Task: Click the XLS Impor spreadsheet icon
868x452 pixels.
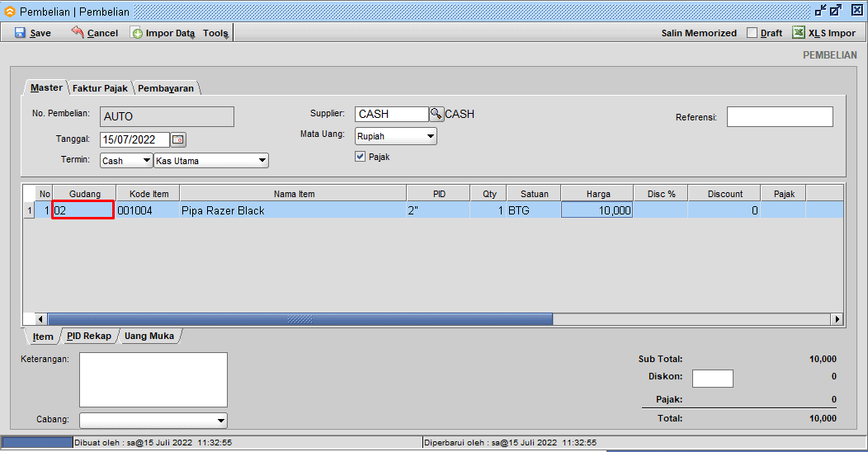Action: [799, 33]
